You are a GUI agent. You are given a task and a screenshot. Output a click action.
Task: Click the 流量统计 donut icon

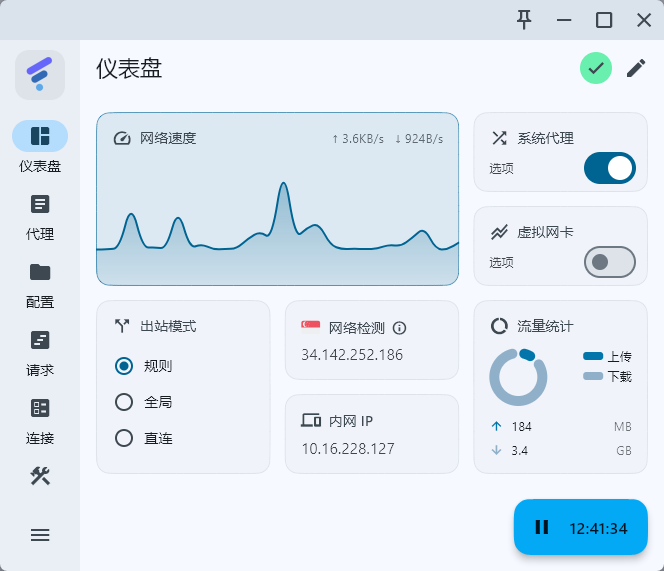click(x=499, y=326)
